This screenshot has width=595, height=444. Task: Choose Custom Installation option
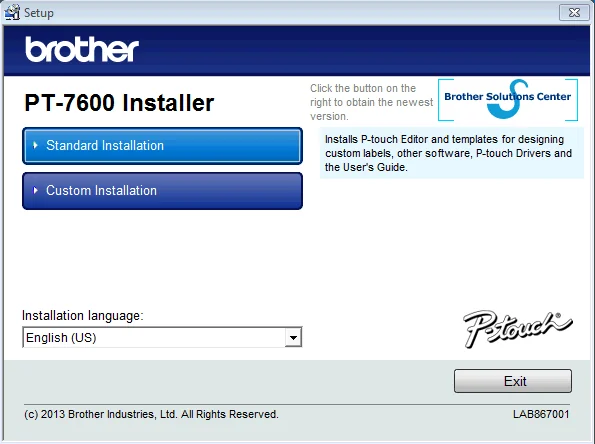162,191
